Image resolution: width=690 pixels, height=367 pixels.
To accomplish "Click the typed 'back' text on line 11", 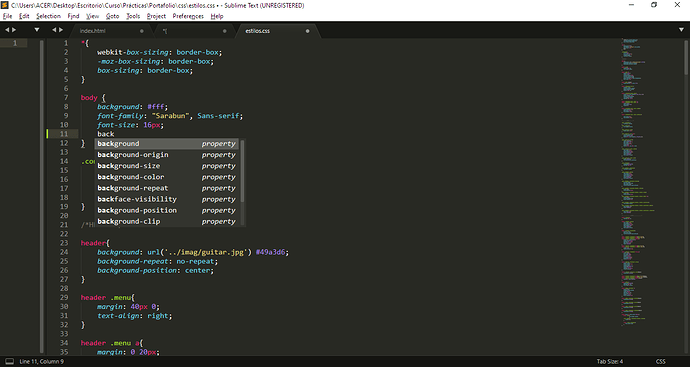I will 106,134.
